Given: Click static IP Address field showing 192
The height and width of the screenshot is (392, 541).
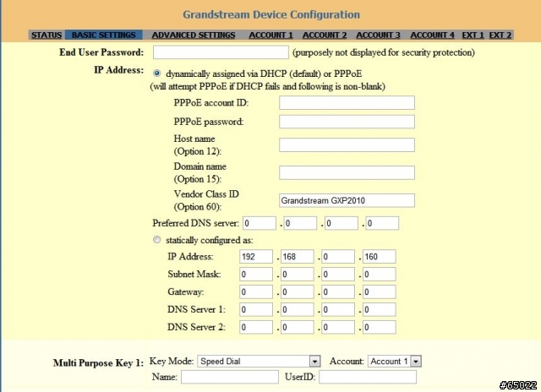Looking at the screenshot, I should click(256, 257).
